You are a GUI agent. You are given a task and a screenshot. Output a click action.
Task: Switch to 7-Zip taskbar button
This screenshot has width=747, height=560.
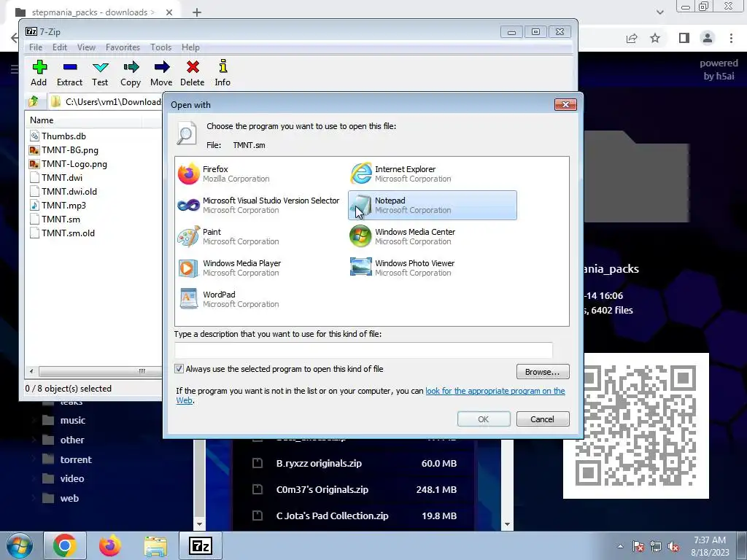[201, 545]
